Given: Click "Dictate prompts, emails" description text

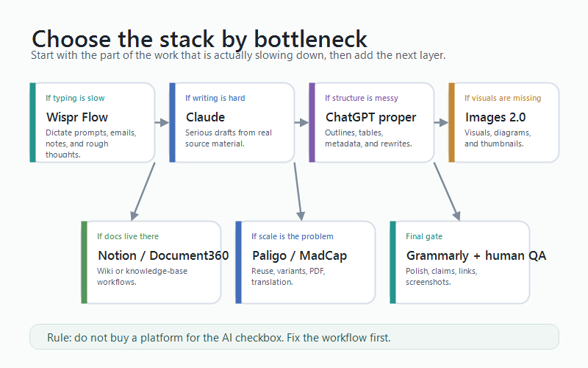Looking at the screenshot, I should (90, 144).
